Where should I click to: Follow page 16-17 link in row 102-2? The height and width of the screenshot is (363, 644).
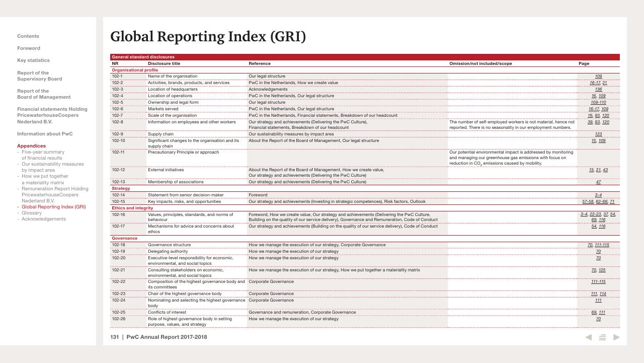coord(595,83)
